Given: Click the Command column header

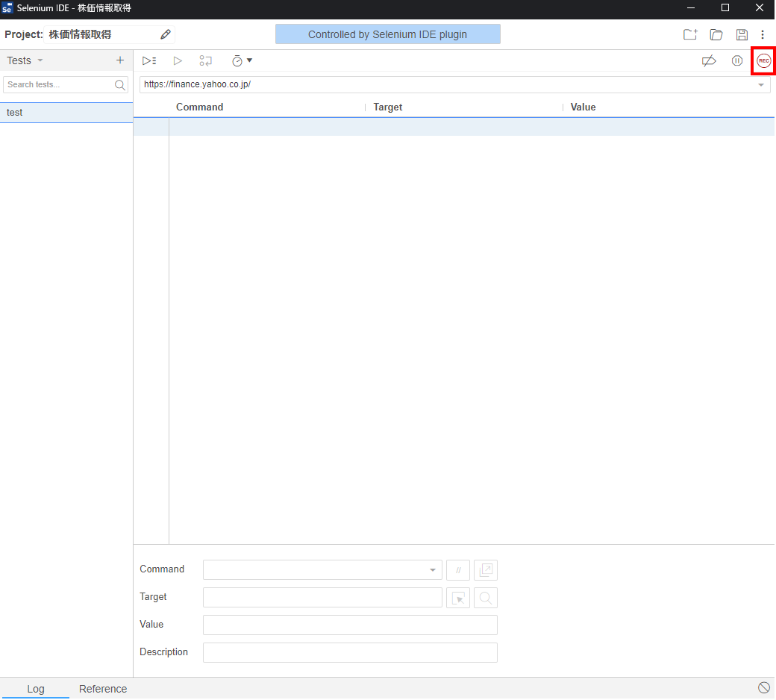Looking at the screenshot, I should [199, 107].
